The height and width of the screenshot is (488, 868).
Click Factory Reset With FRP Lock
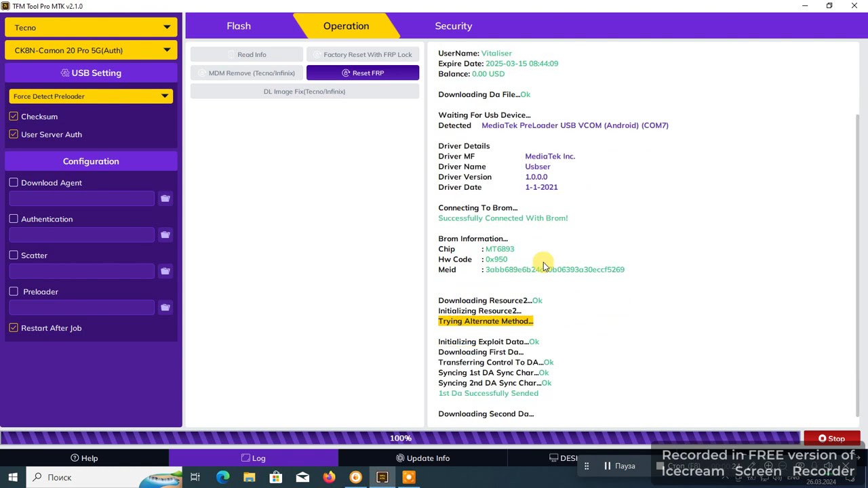pos(363,54)
